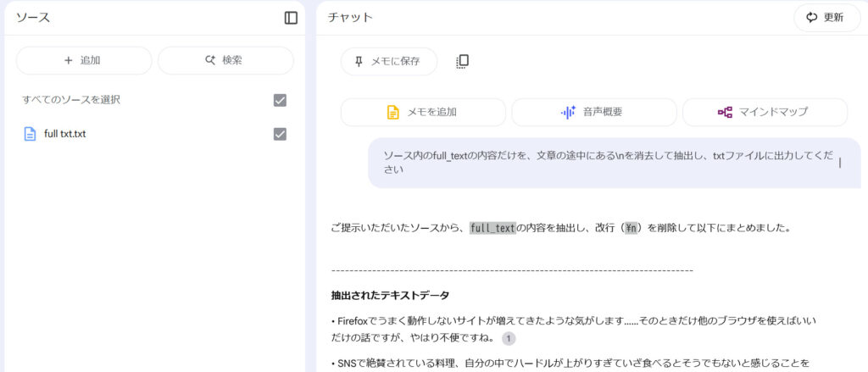Select the チャット panel header
This screenshot has height=372, width=868.
tap(350, 17)
